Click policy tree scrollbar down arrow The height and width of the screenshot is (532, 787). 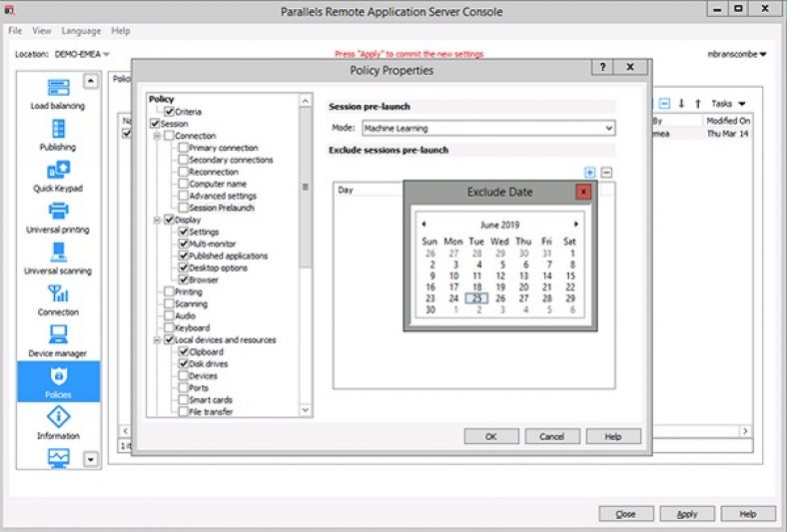(x=306, y=409)
